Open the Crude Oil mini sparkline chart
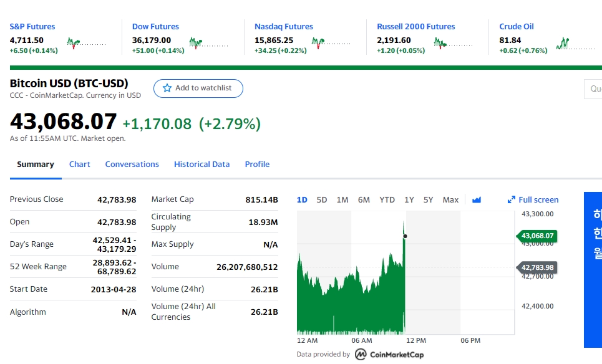This screenshot has width=602, height=364. 576,43
